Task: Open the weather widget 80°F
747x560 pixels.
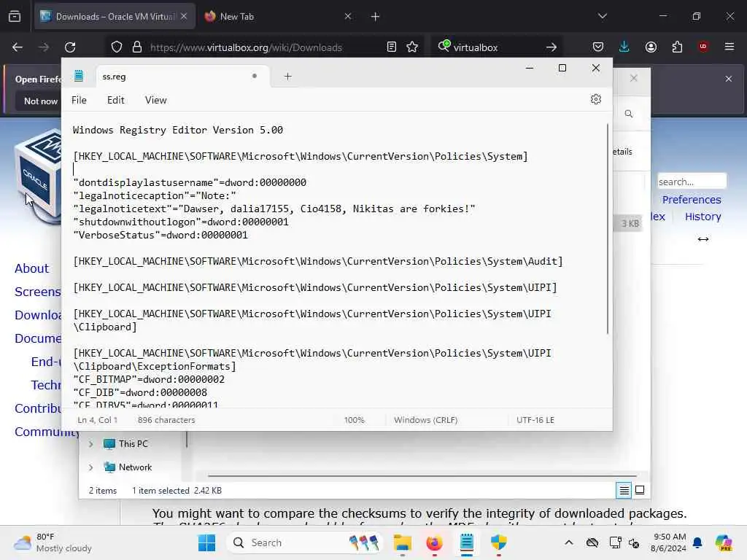Action: (53, 542)
